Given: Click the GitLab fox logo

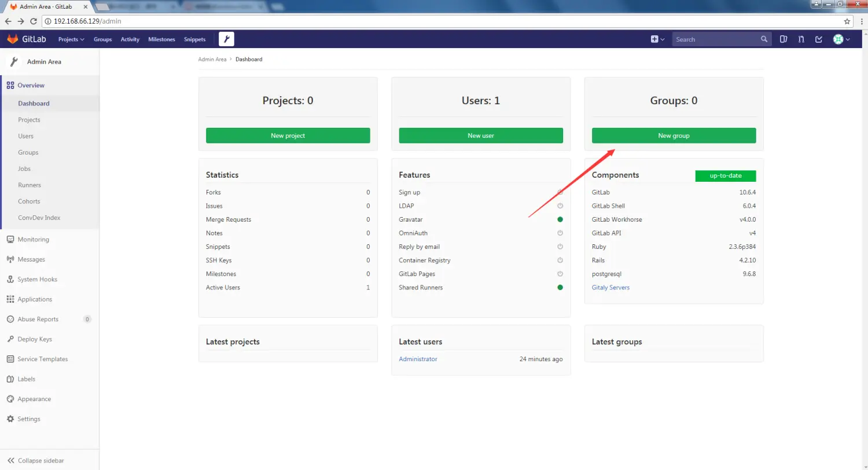Looking at the screenshot, I should pos(13,39).
